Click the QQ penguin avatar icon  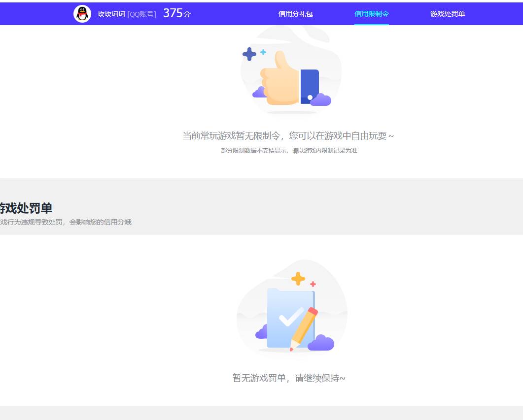click(x=82, y=13)
